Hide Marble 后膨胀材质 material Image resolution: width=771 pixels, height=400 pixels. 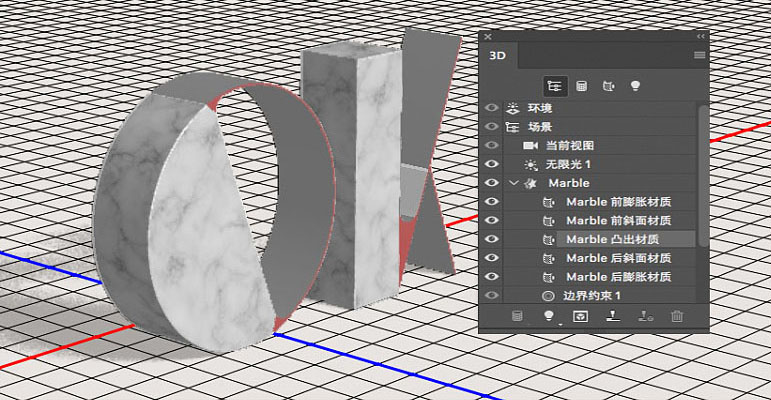[491, 277]
